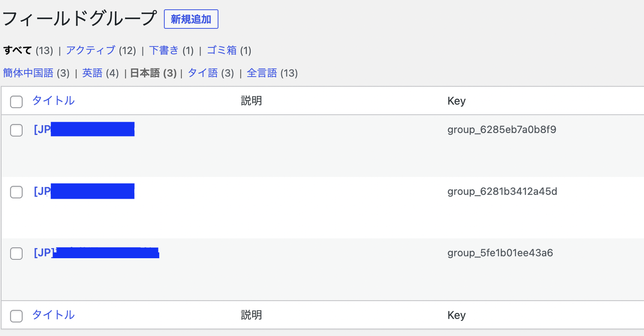The width and height of the screenshot is (644, 336).
Task: Tick checkbox for row group_5fe1b01ee43a6
Action: click(17, 254)
